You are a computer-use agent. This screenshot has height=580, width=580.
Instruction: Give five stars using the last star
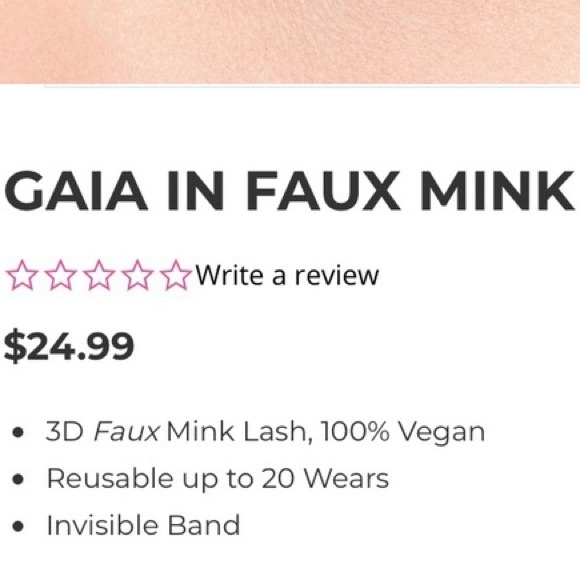[x=175, y=275]
